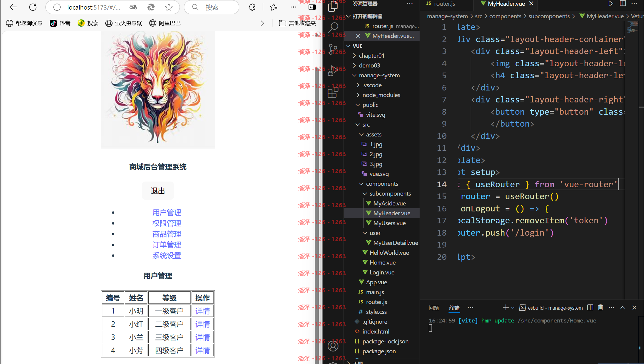Viewport: 644px width, 364px height.
Task: Click the browser search box
Action: tap(212, 7)
